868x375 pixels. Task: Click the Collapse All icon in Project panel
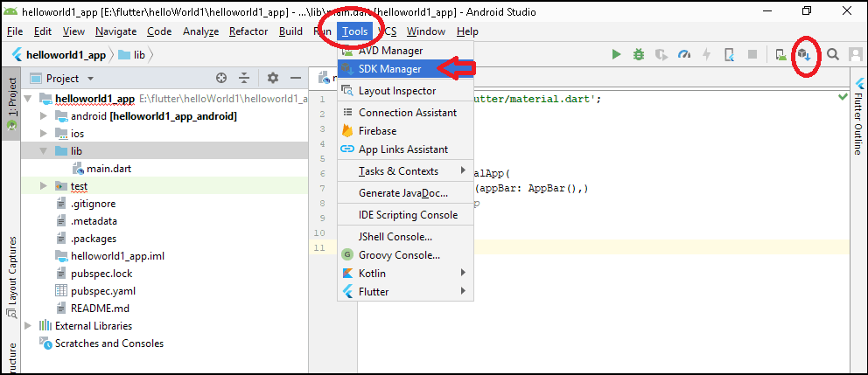click(244, 79)
